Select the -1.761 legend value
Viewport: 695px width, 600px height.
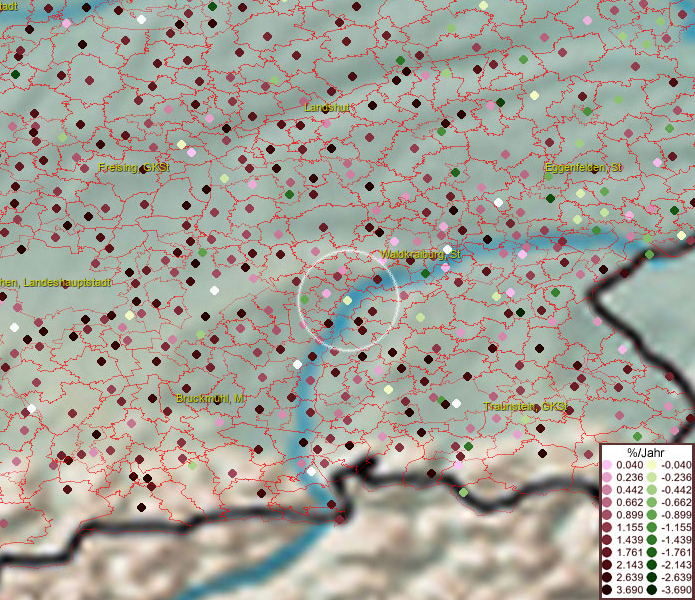(x=676, y=553)
